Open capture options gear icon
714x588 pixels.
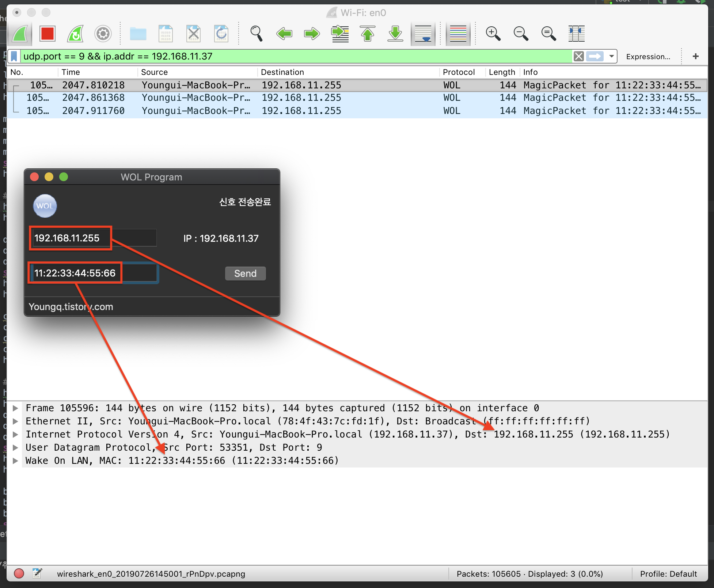(103, 34)
